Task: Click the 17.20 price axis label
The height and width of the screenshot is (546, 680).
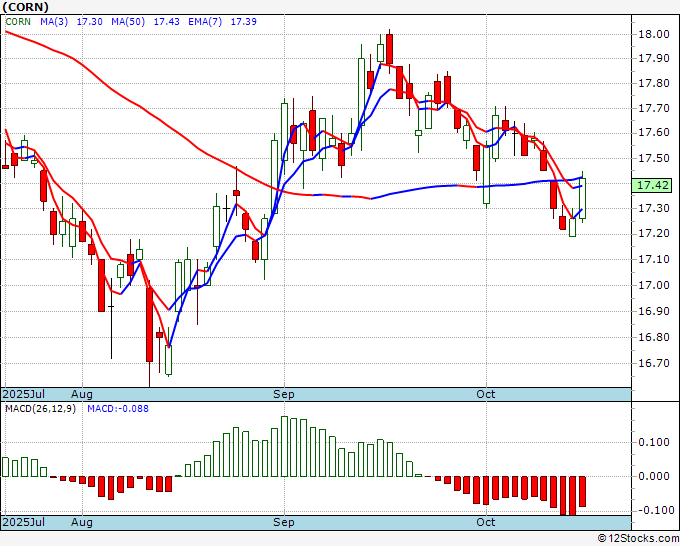Action: [x=654, y=234]
